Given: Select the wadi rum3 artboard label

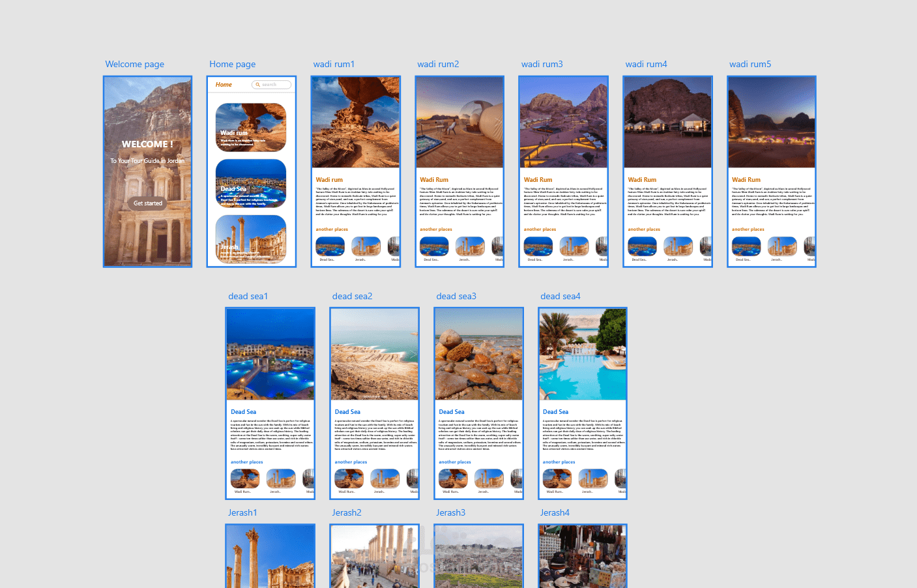Looking at the screenshot, I should (542, 64).
